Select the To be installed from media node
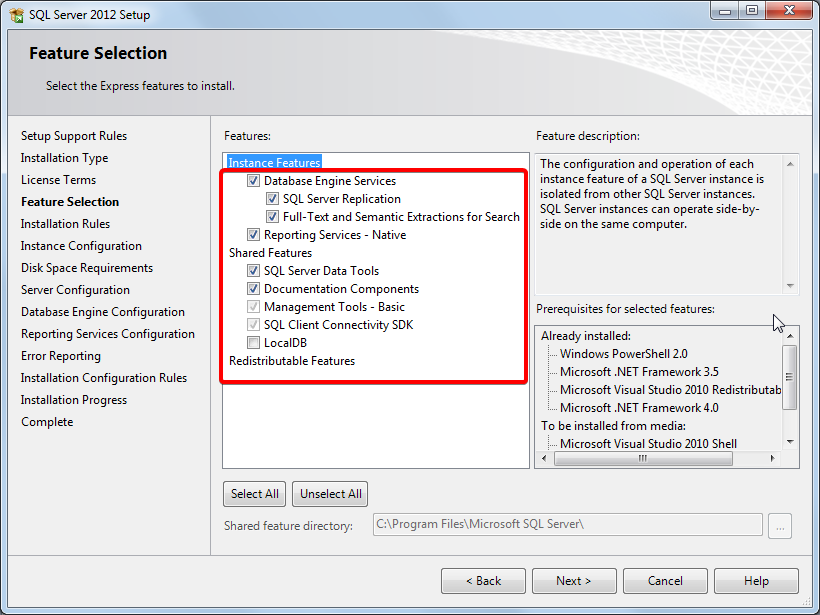 coord(613,426)
